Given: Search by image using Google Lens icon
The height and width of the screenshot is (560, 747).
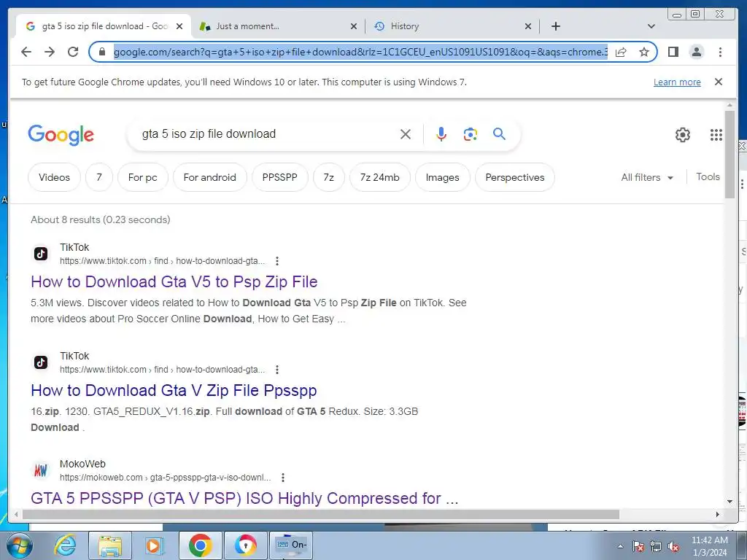Looking at the screenshot, I should click(x=471, y=134).
